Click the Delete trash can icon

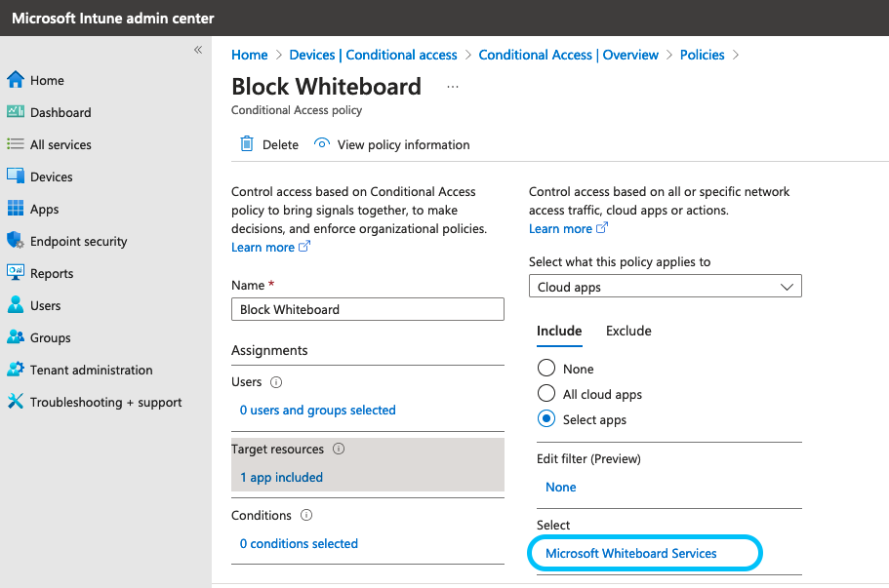[x=247, y=144]
